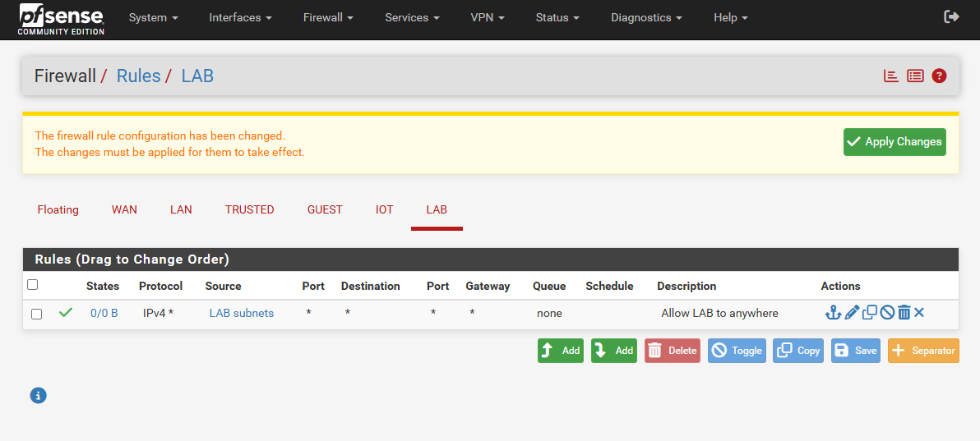Open the Firewall dropdown menu
Screen dimensions: 980x441
pyautogui.click(x=328, y=18)
